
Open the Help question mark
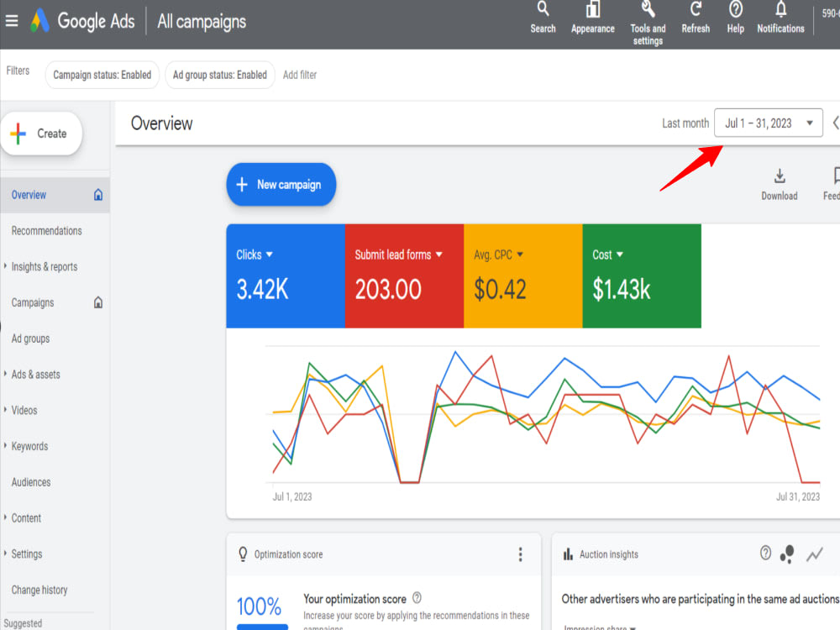point(736,18)
